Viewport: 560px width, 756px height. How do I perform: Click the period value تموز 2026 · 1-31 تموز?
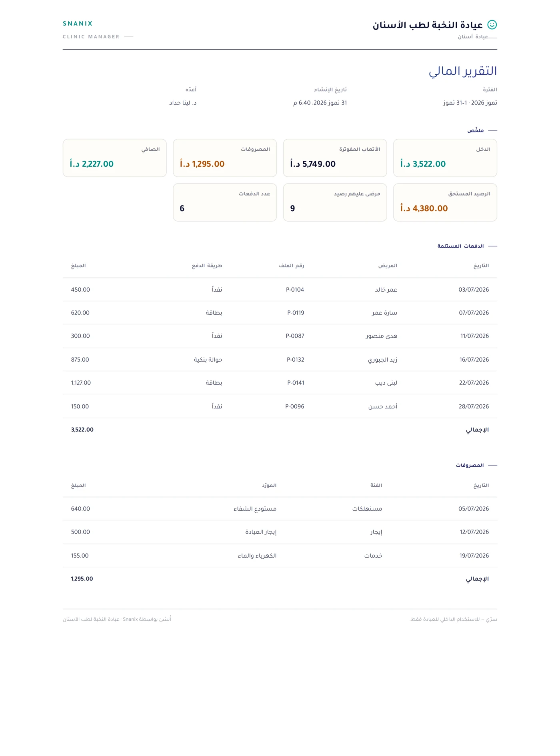coord(470,103)
